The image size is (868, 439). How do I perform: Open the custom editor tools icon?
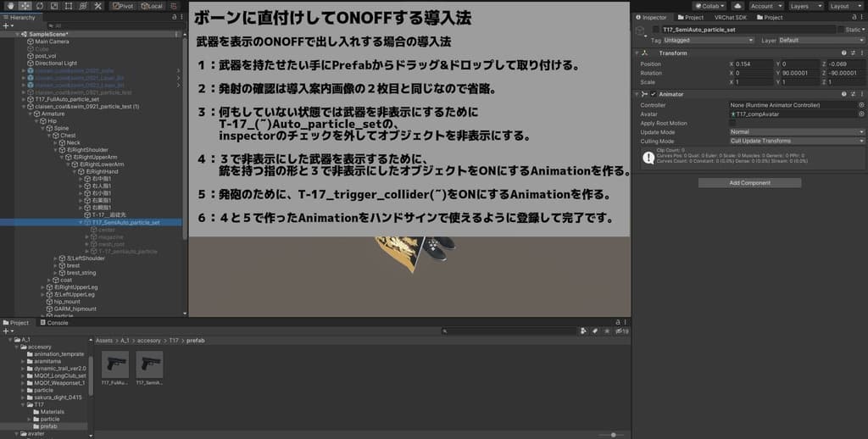97,6
